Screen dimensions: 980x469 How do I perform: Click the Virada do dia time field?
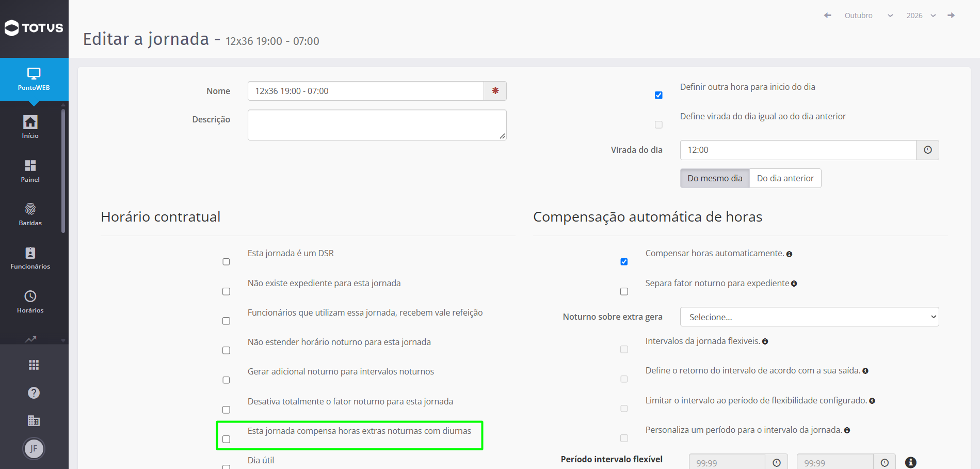[798, 150]
